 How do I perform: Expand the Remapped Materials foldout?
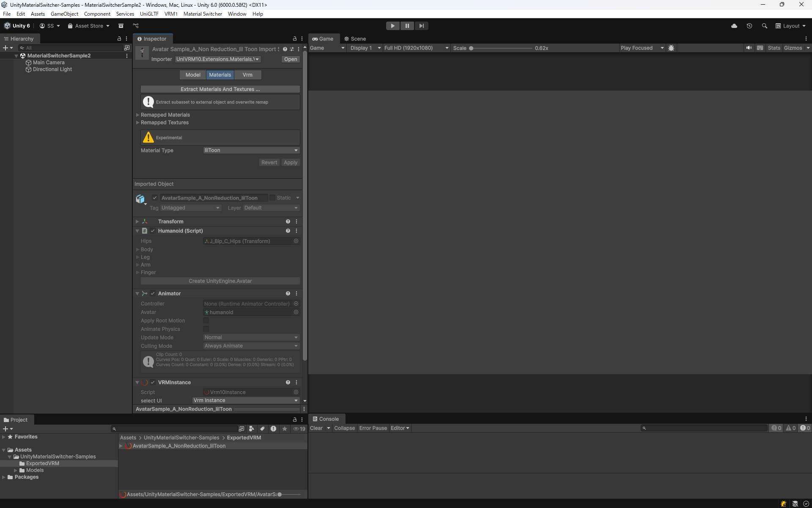click(x=138, y=115)
